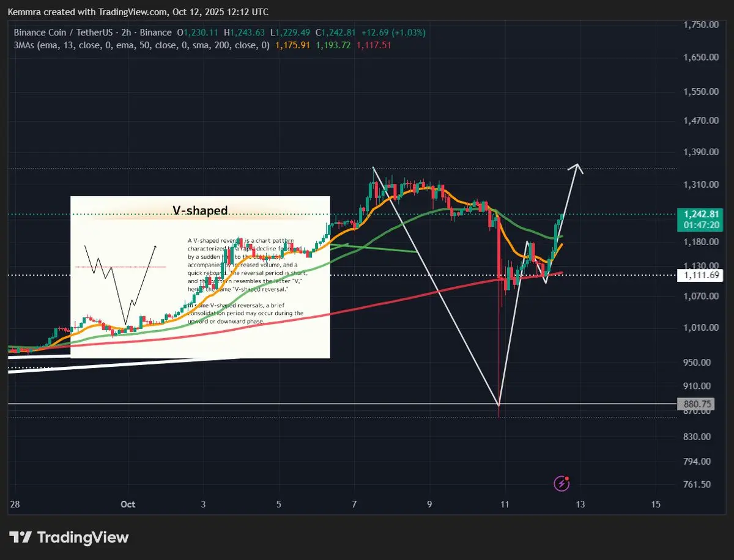Viewport: 734px width, 560px height.
Task: Click the 11 date label on time axis
Action: point(505,504)
